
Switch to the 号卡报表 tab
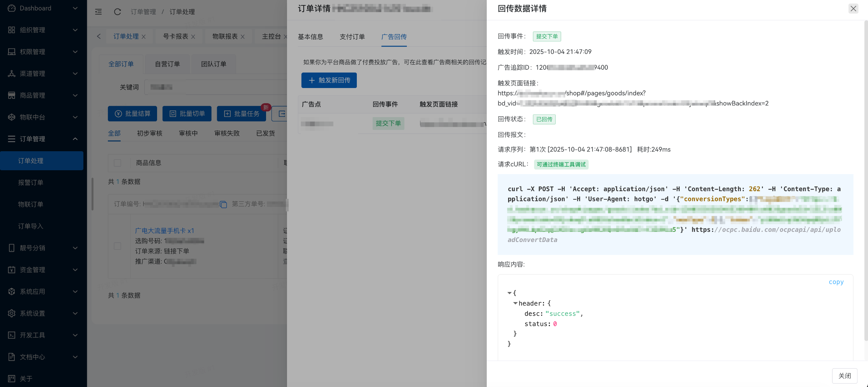(x=176, y=36)
